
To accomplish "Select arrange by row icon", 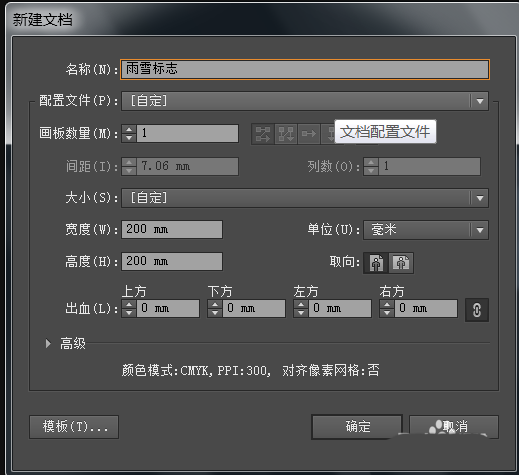I will pos(309,134).
